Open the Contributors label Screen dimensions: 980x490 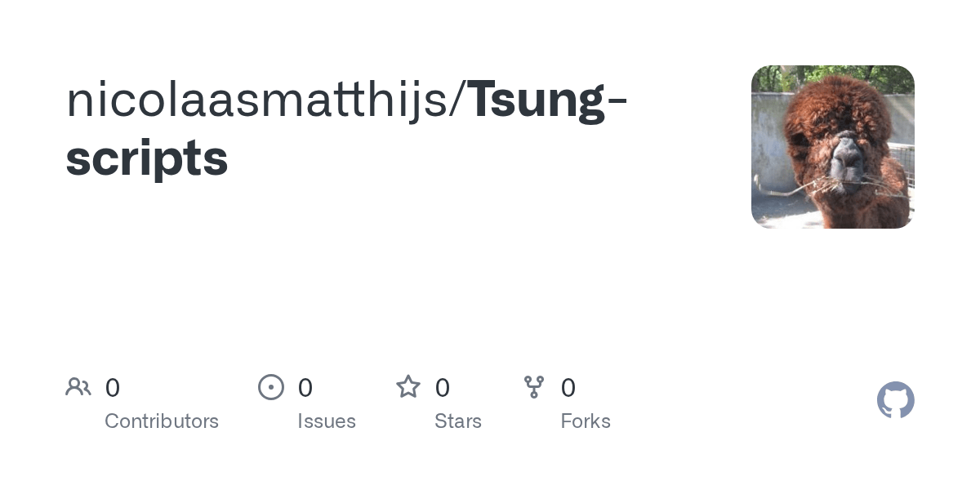(x=162, y=421)
